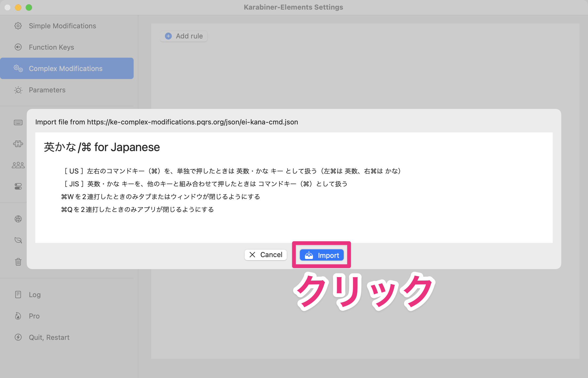
Task: Select the Pro section in sidebar
Action: coord(34,316)
